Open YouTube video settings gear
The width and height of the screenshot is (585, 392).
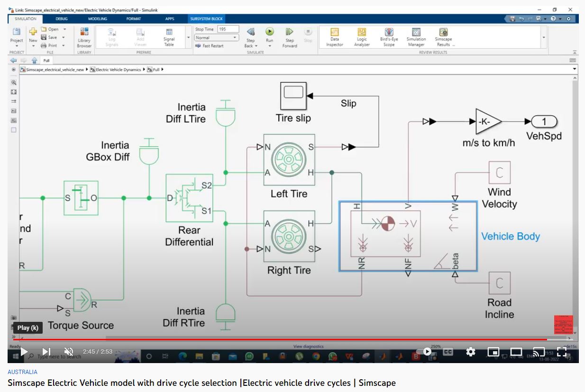click(x=470, y=352)
